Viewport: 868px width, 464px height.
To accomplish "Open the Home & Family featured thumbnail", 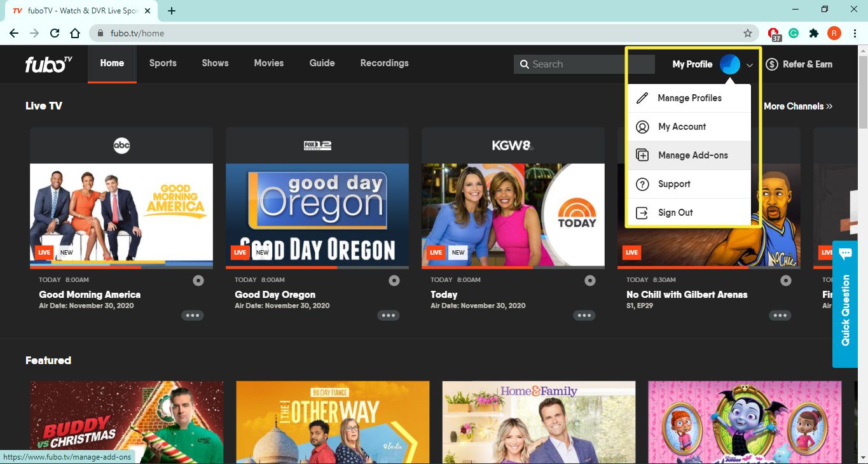I will pyautogui.click(x=539, y=423).
